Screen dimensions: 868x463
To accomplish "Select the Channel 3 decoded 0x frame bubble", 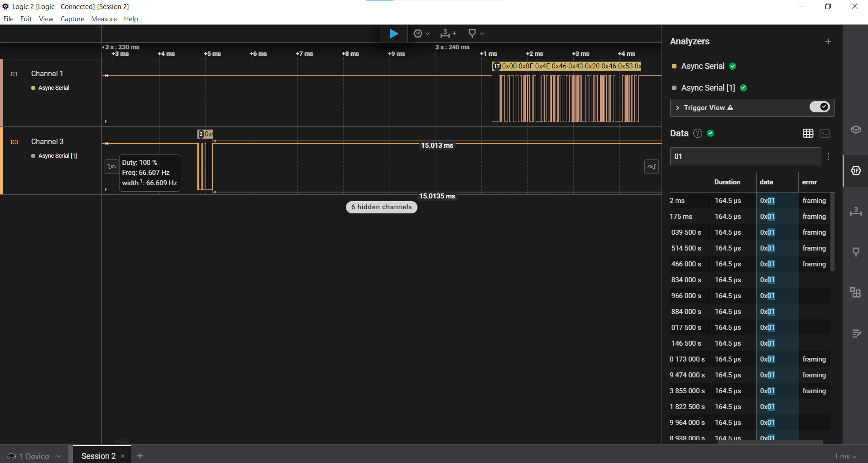I will (x=205, y=134).
